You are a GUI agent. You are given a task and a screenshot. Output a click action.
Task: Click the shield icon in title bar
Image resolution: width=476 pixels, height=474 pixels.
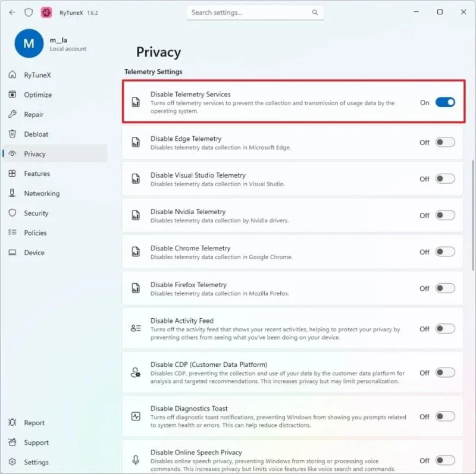pos(29,12)
